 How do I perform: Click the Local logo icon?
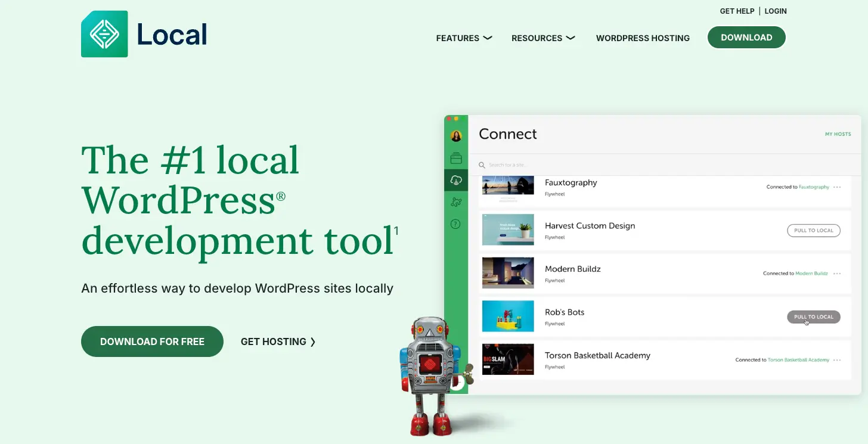point(104,34)
